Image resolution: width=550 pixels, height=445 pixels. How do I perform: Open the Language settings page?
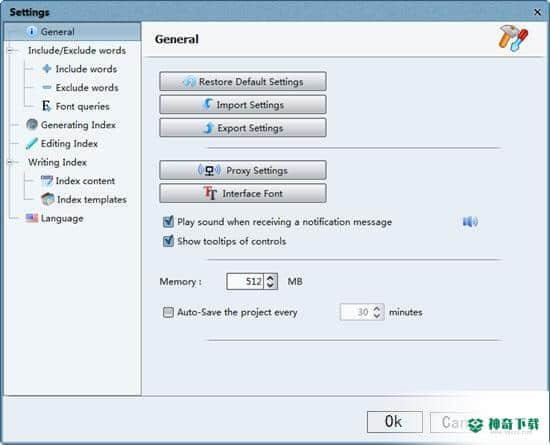click(62, 218)
